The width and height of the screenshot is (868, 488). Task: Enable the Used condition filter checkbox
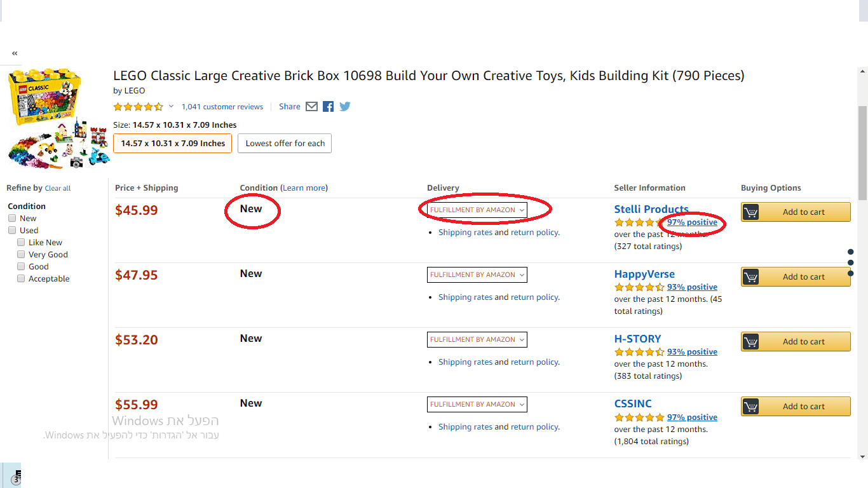(12, 231)
